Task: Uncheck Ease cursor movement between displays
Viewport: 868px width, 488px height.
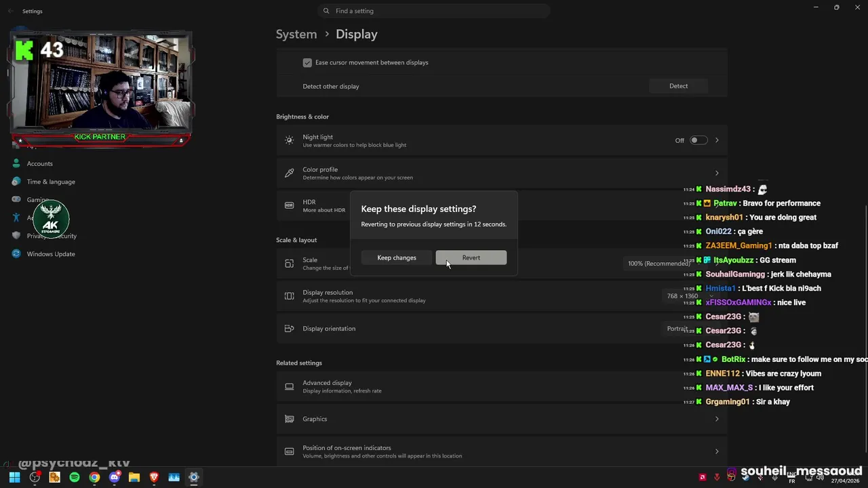Action: pyautogui.click(x=307, y=62)
